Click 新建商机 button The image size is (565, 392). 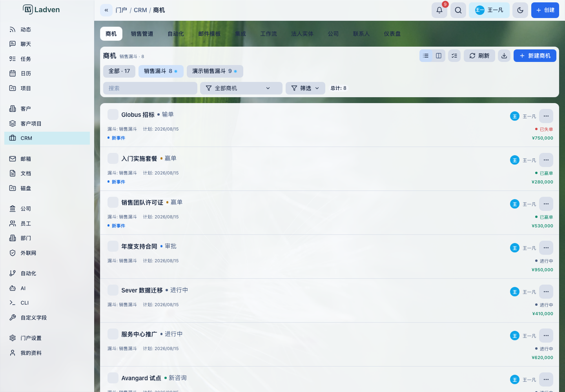point(535,56)
